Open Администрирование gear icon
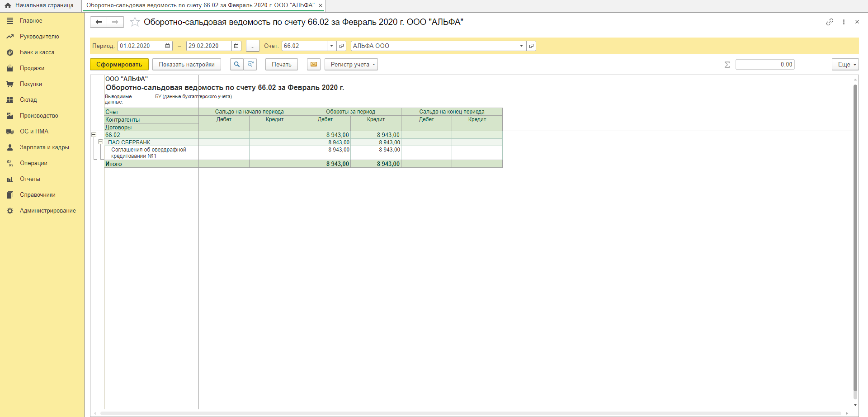 (x=10, y=211)
